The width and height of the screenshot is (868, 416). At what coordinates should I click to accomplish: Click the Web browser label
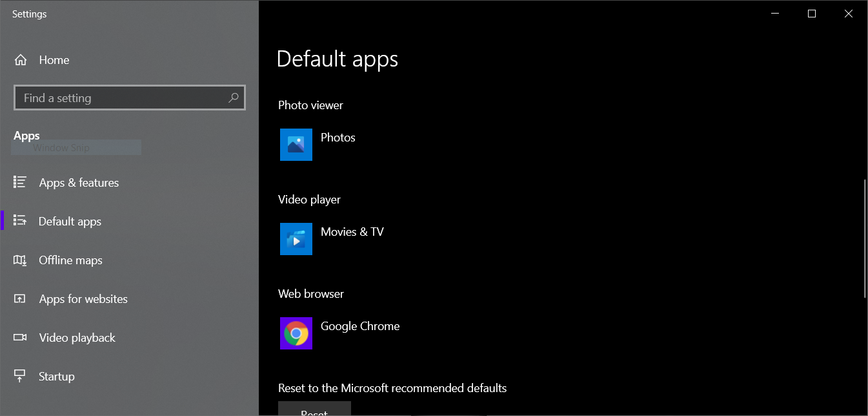pyautogui.click(x=311, y=294)
